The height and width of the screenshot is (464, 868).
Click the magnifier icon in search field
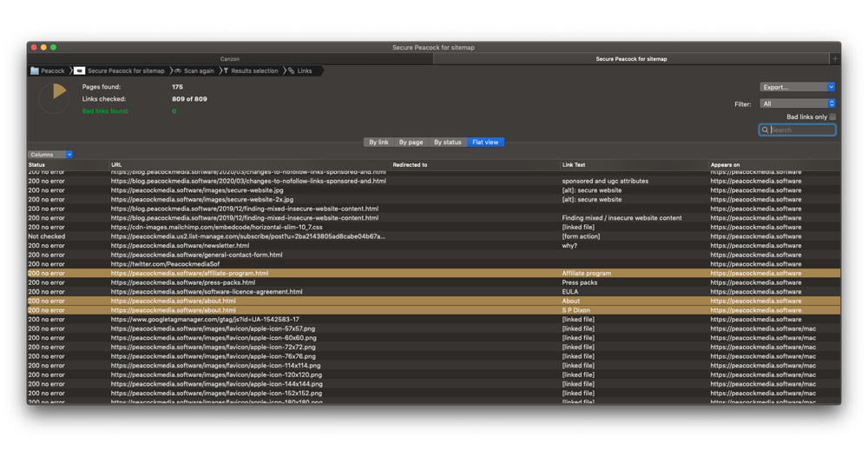[x=765, y=129]
